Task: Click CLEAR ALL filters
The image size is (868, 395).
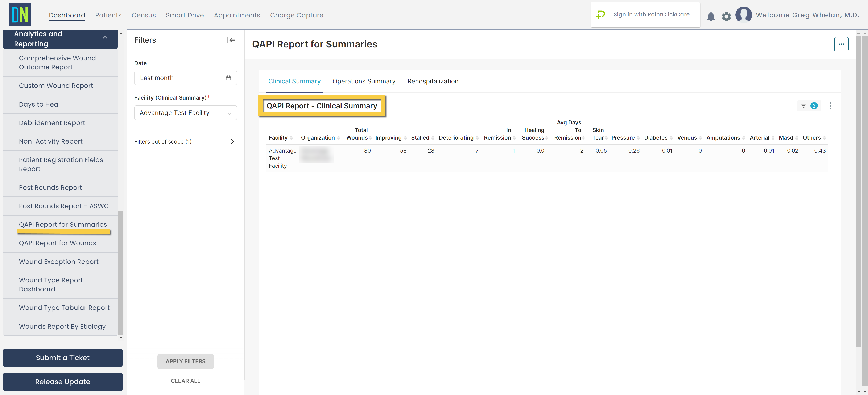Action: (x=185, y=381)
